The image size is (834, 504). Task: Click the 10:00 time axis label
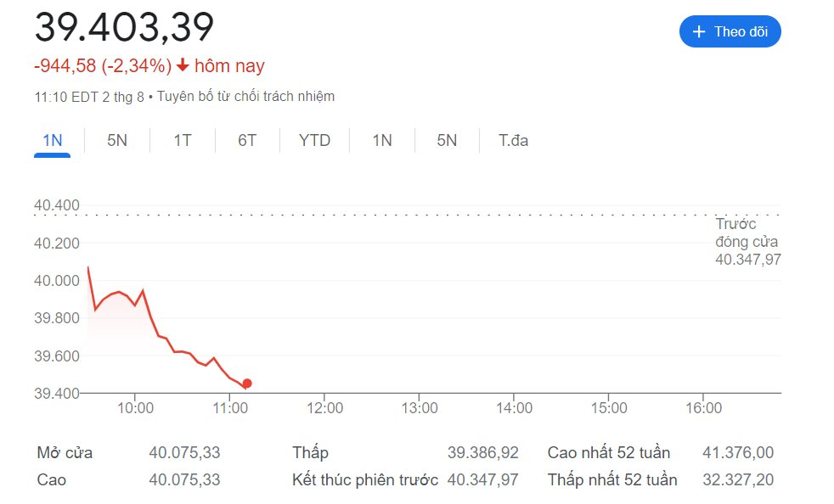pos(135,408)
